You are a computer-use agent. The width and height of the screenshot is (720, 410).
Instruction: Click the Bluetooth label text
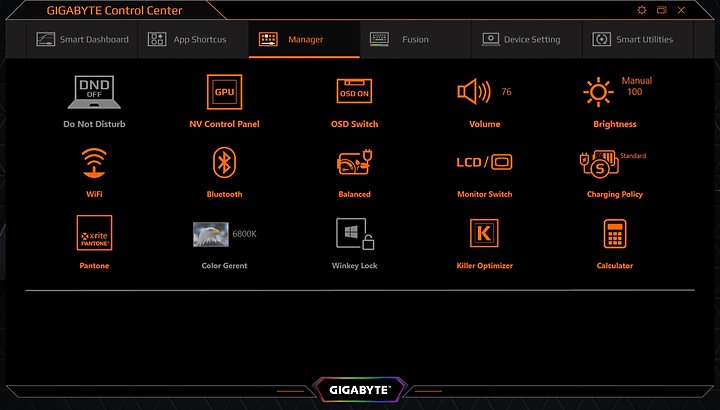coord(224,194)
